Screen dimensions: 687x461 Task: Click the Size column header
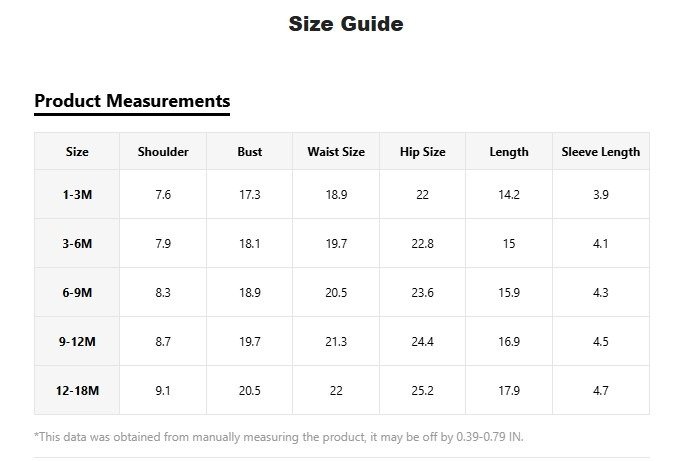pyautogui.click(x=77, y=152)
